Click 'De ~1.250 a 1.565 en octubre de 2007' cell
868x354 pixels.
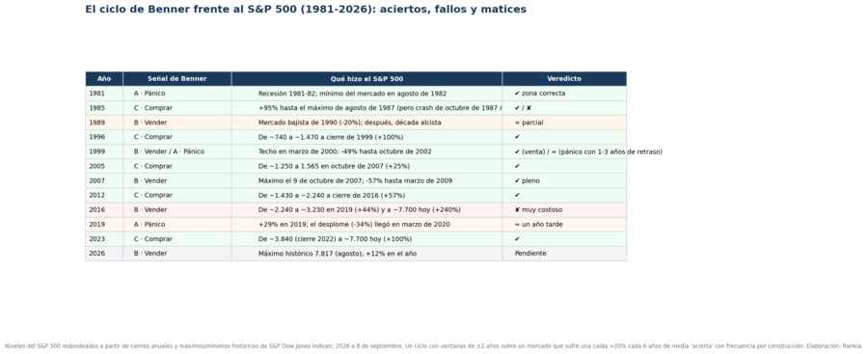pos(366,166)
